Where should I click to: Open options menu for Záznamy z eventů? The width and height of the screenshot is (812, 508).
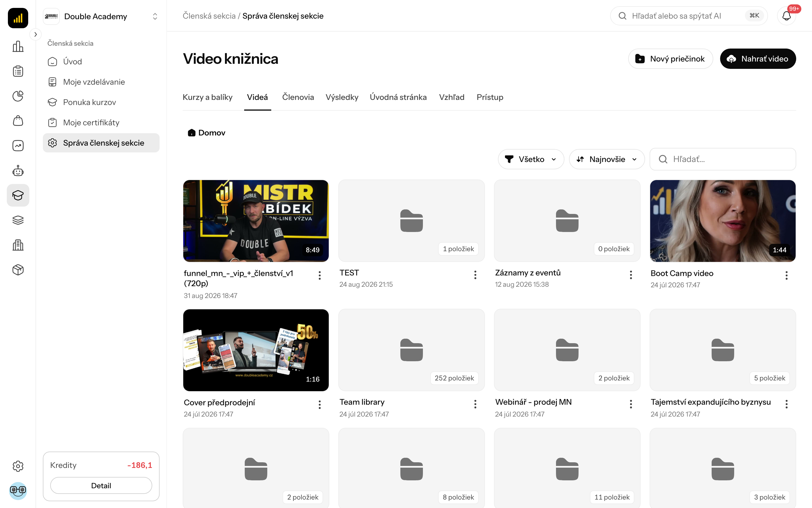(x=631, y=275)
